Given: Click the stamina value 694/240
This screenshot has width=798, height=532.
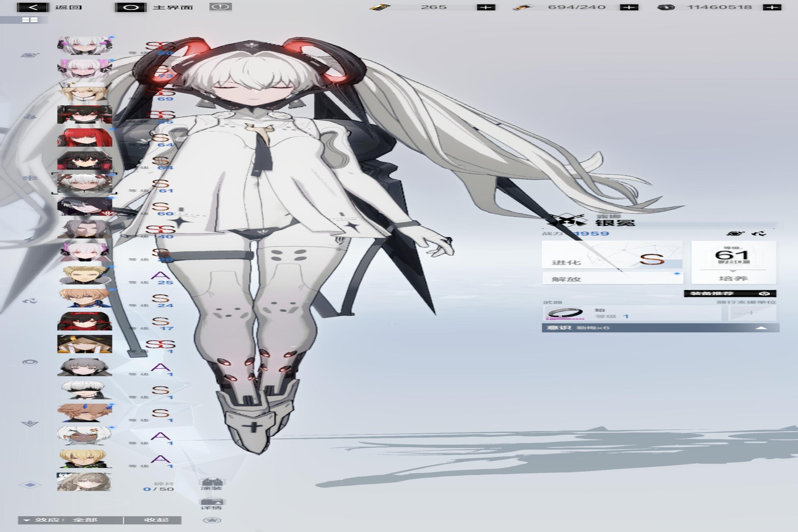Looking at the screenshot, I should click(576, 7).
